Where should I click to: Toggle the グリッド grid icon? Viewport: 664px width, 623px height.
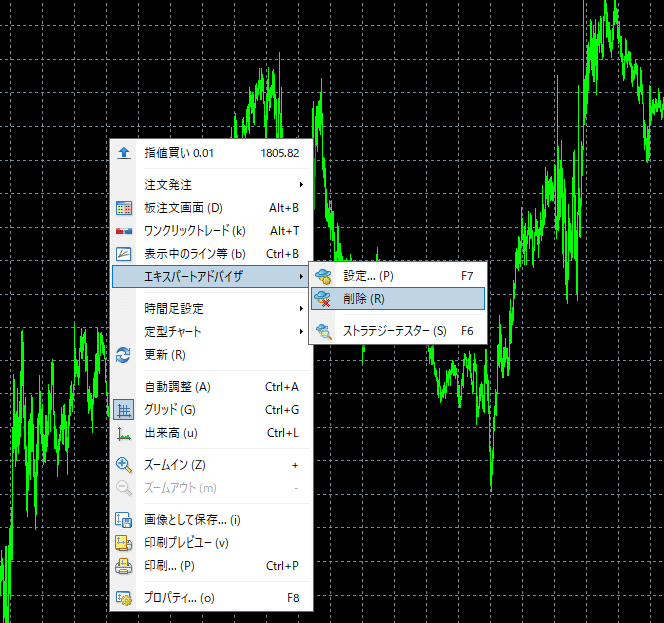124,410
